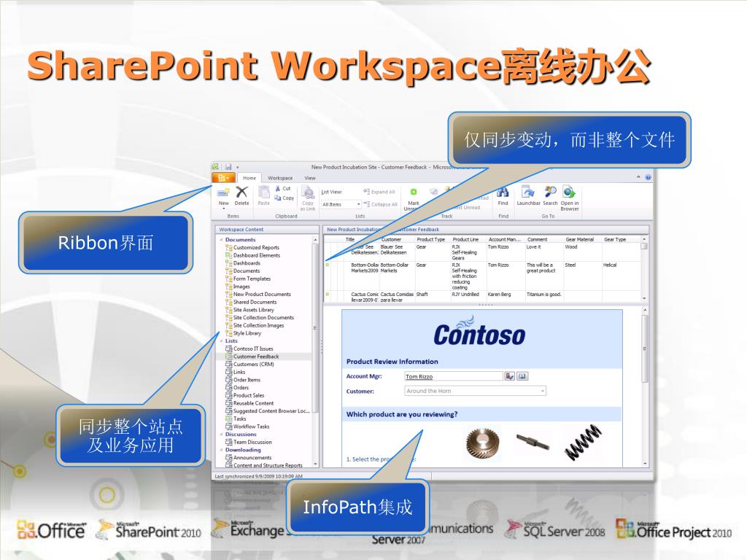The width and height of the screenshot is (747, 560).
Task: Click the Dashboard Elements library icon
Action: click(x=228, y=255)
